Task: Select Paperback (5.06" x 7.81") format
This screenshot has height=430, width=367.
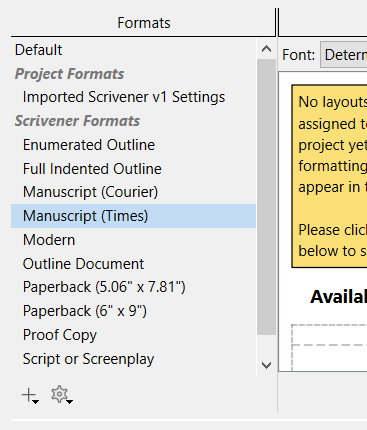Action: point(133,287)
